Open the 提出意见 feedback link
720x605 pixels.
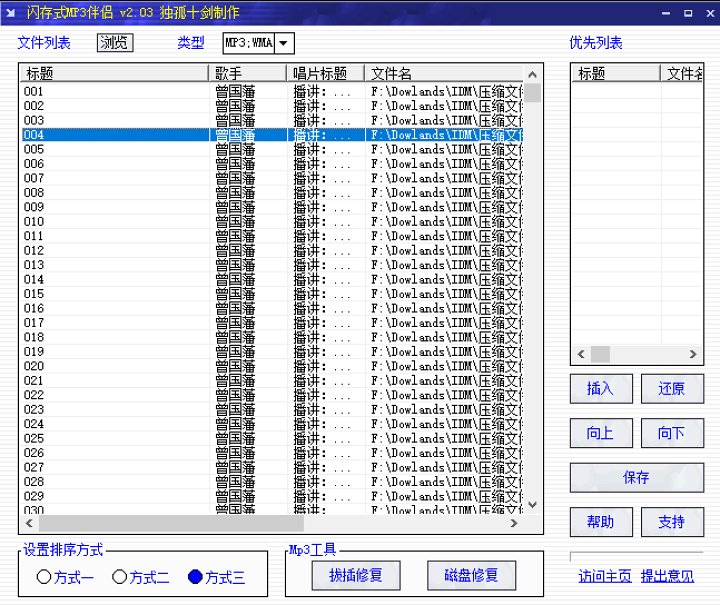tap(667, 576)
